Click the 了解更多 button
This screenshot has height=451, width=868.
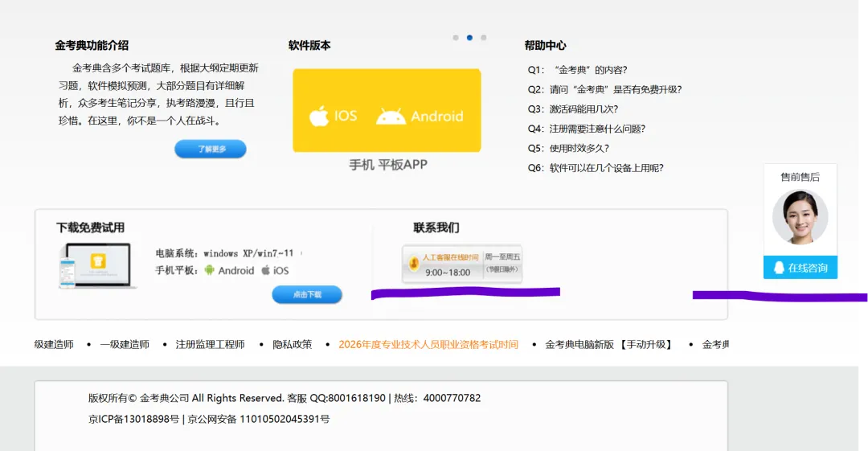[x=211, y=149]
